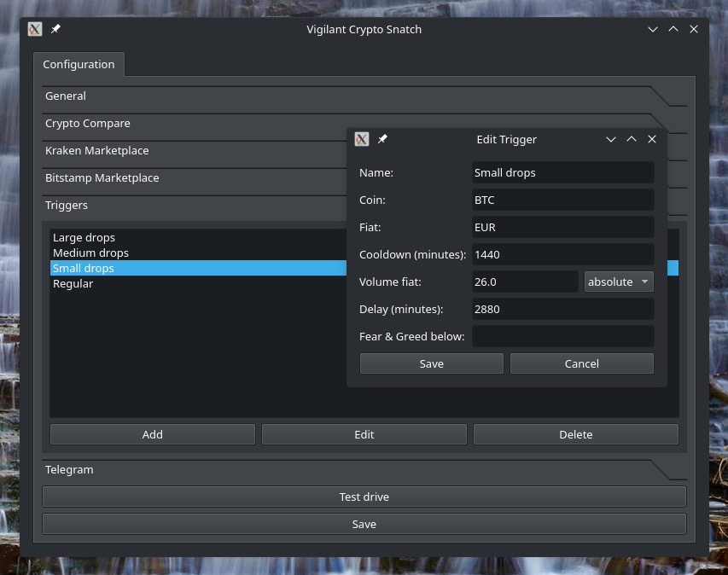Cancel the Edit Trigger dialog
Viewport: 728px width, 575px height.
point(582,363)
